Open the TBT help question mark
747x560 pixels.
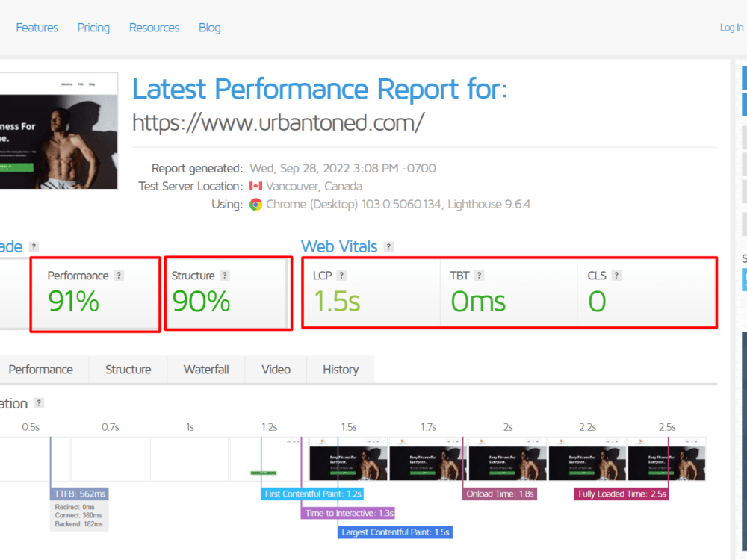pyautogui.click(x=480, y=276)
